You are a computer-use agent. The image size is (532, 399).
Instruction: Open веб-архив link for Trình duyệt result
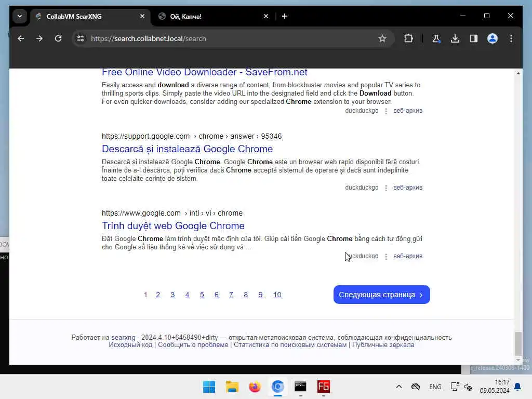[x=408, y=256]
